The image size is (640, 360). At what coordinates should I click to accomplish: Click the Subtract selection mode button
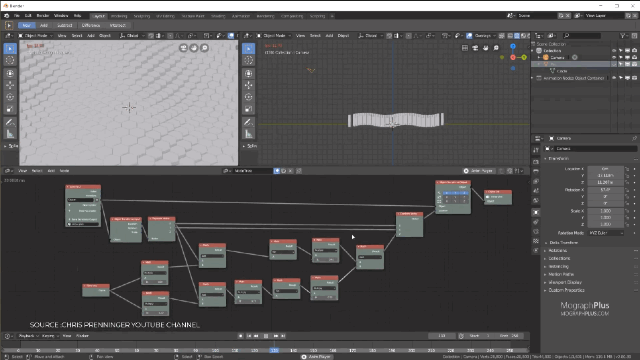pos(64,25)
